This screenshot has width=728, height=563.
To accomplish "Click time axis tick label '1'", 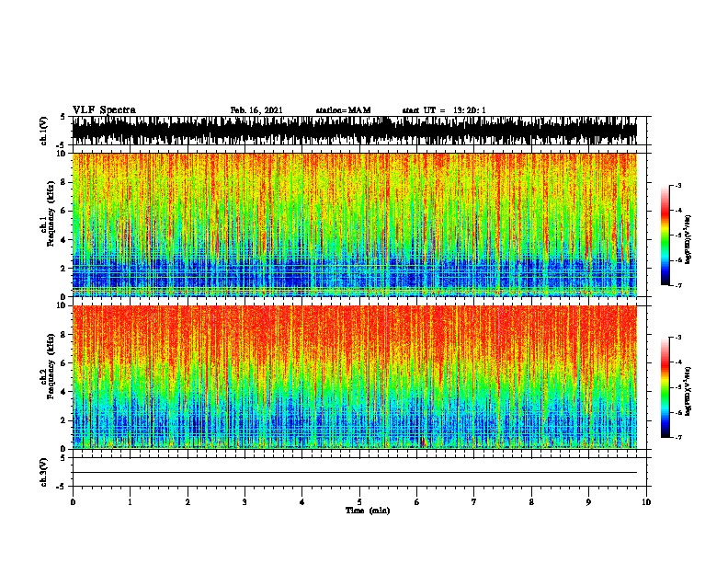I will 130,501.
